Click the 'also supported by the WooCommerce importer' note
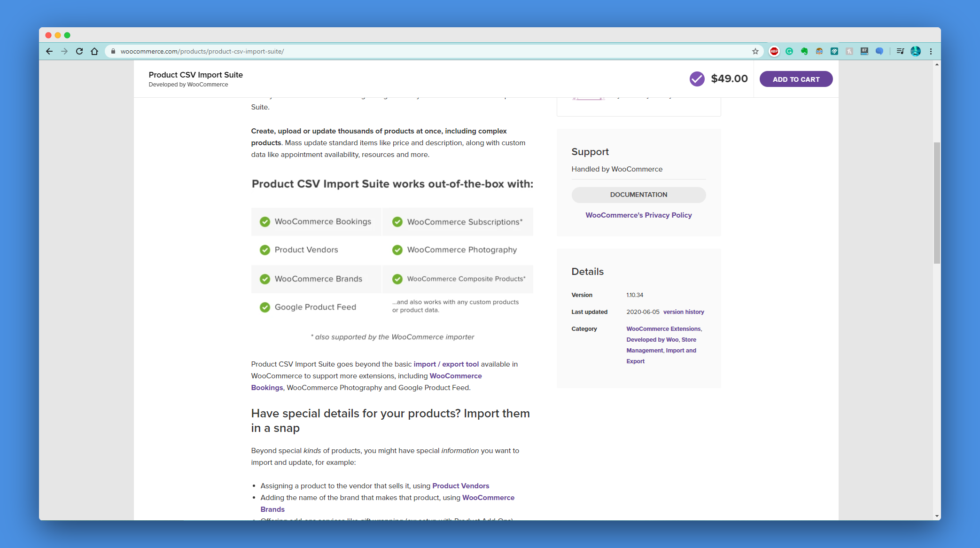980x548 pixels. 392,337
